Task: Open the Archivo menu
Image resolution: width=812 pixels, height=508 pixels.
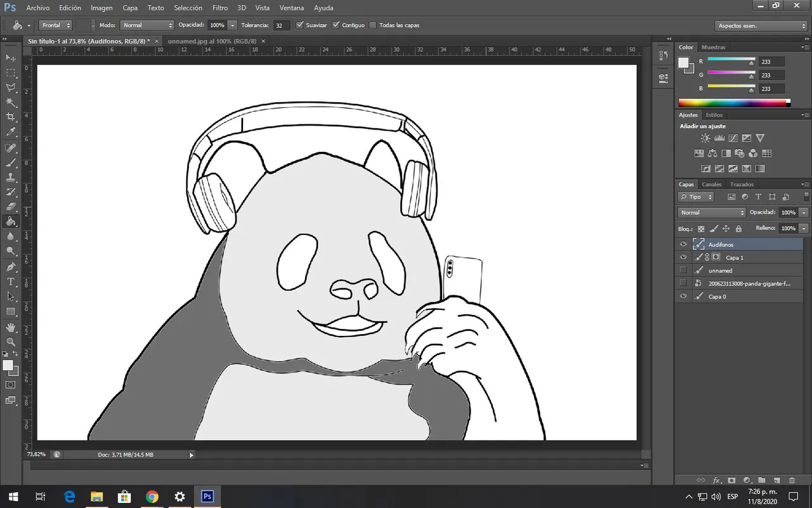Action: click(38, 8)
